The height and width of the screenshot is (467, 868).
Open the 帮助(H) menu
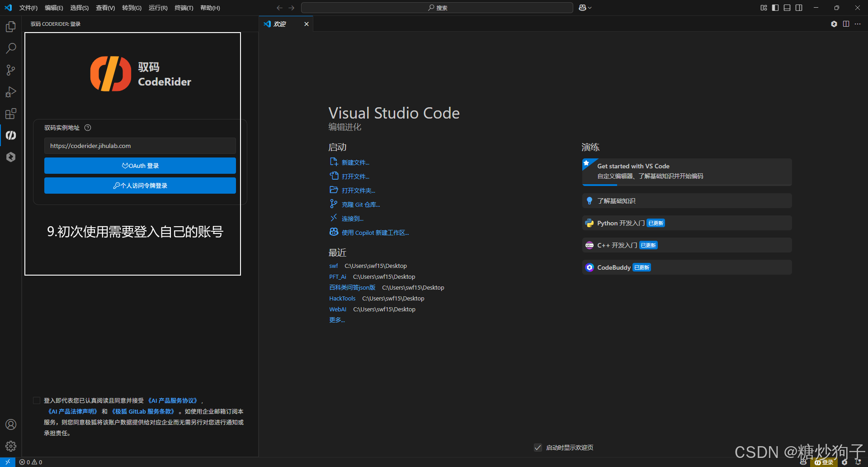pos(210,8)
